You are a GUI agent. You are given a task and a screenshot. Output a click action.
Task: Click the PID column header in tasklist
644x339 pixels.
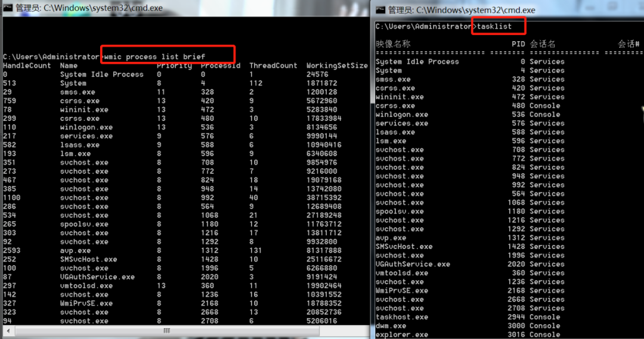(518, 44)
